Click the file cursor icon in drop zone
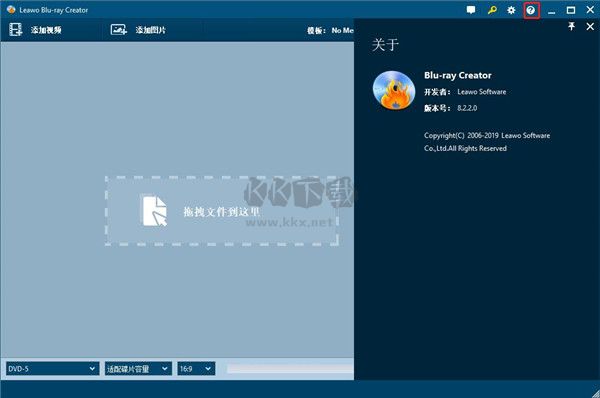The image size is (600, 398). click(155, 211)
